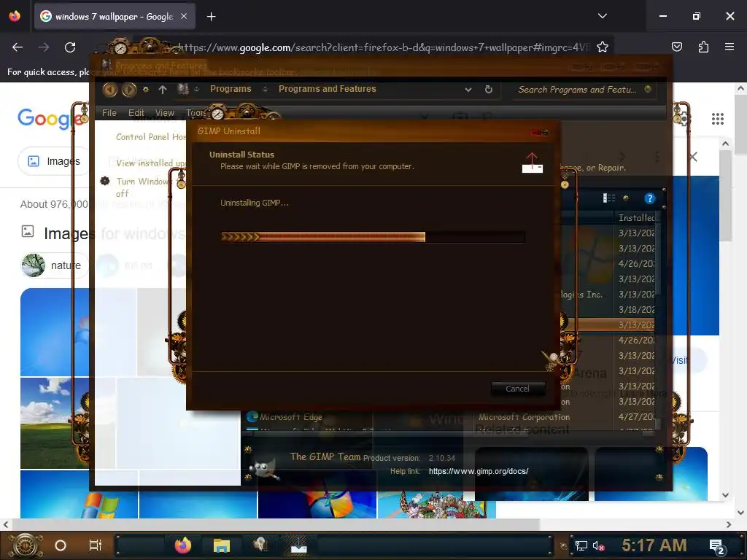Viewport: 747px width, 560px height.
Task: Click the up-one-level arrow in Control Panel
Action: coord(163,90)
